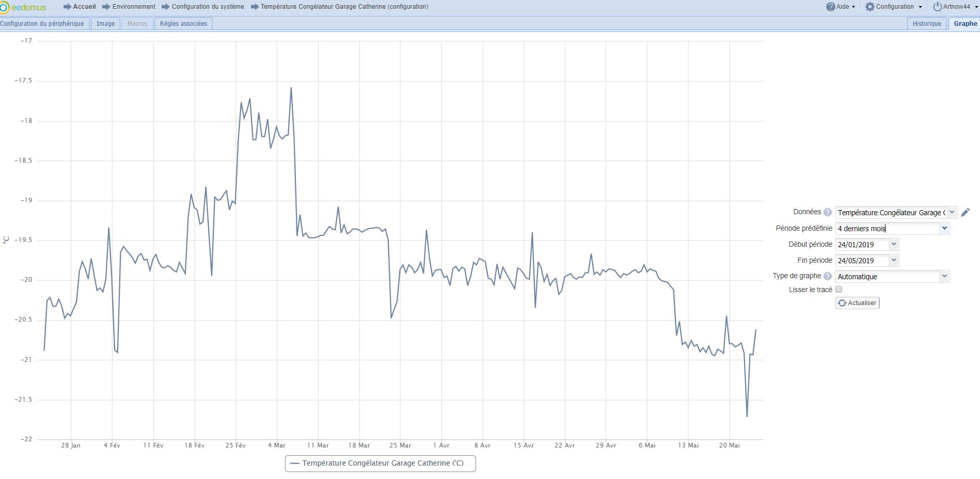
Task: Open the Règles associées tab
Action: tap(183, 24)
